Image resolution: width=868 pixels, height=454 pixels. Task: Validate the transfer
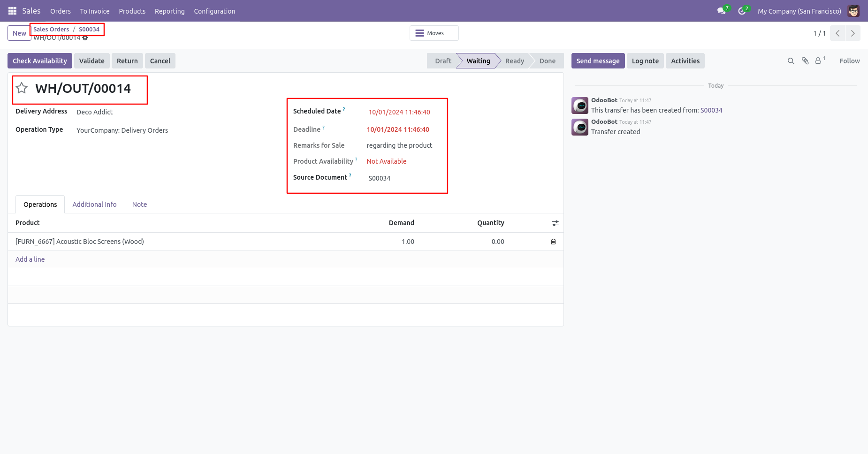coord(92,61)
